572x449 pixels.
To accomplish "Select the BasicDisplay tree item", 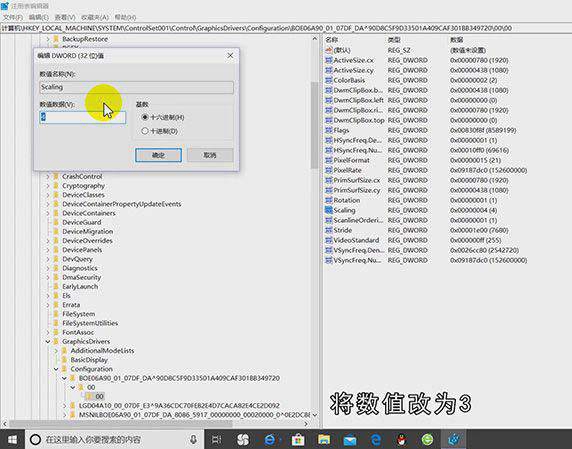I will tap(89, 360).
